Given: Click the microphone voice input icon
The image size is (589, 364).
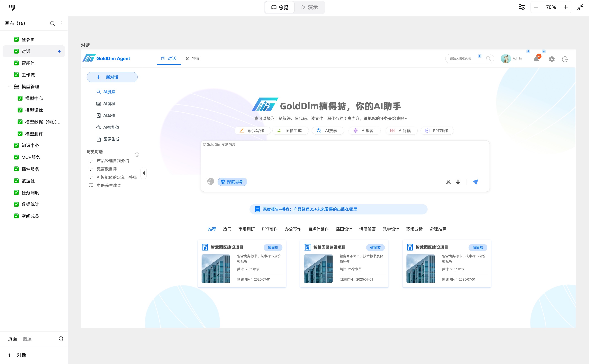Looking at the screenshot, I should pyautogui.click(x=458, y=182).
